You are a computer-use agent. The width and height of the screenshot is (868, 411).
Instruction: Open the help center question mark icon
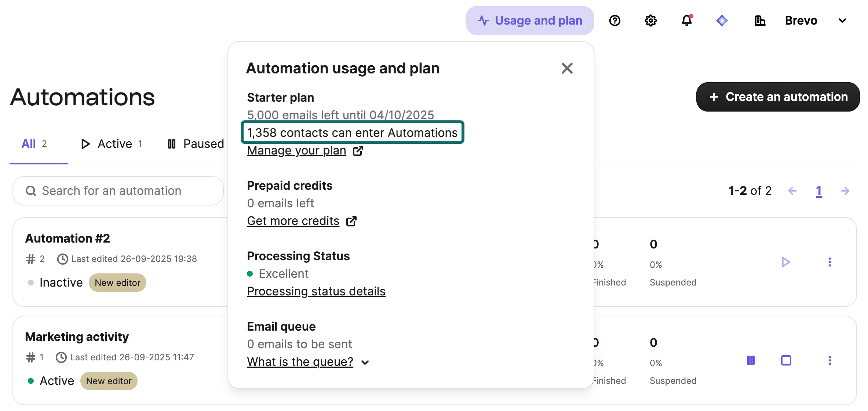click(615, 21)
